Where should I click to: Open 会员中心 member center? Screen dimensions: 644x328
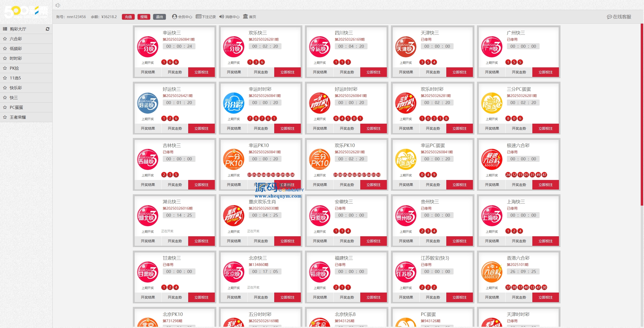pos(182,17)
